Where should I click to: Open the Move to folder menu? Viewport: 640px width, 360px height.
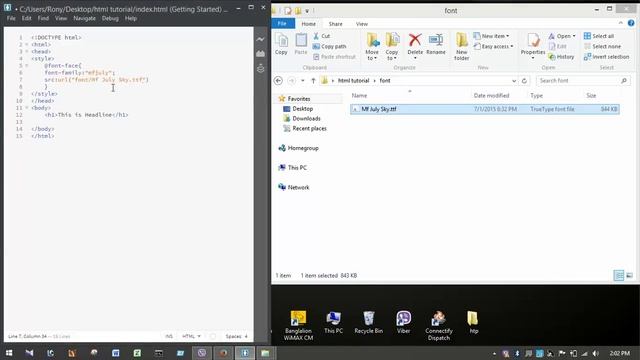coord(372,47)
